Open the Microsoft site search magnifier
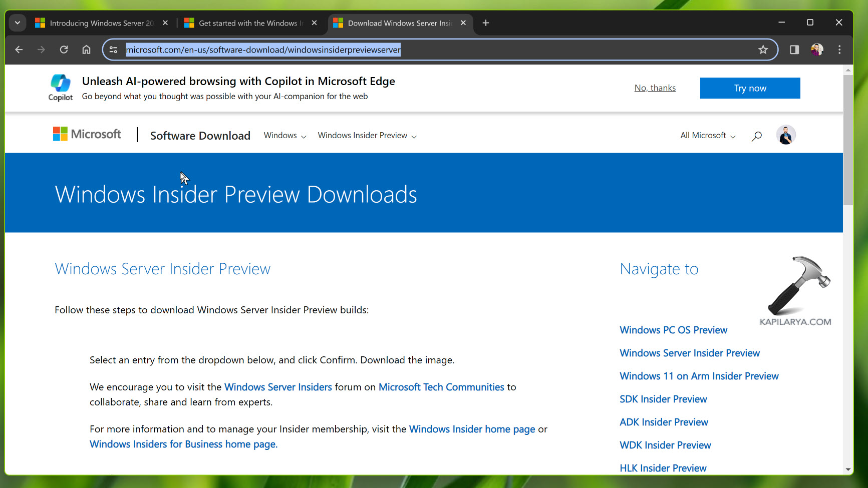 pos(756,136)
